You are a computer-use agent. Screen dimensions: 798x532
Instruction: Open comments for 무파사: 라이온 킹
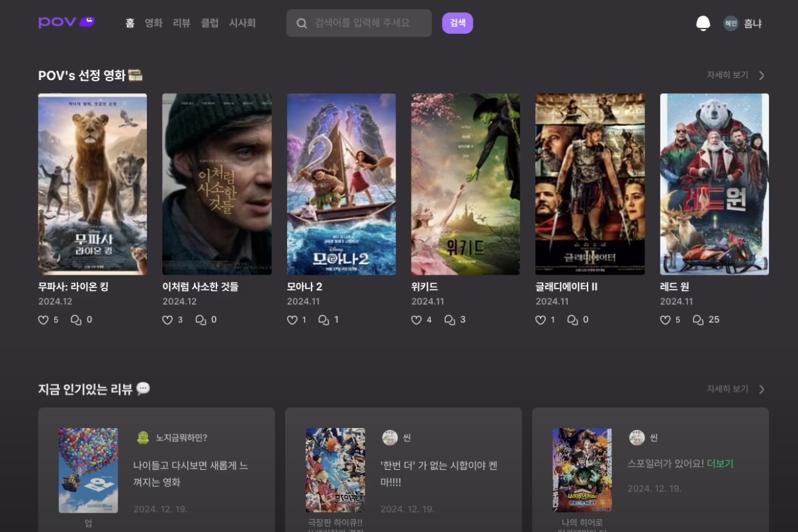pyautogui.click(x=76, y=320)
